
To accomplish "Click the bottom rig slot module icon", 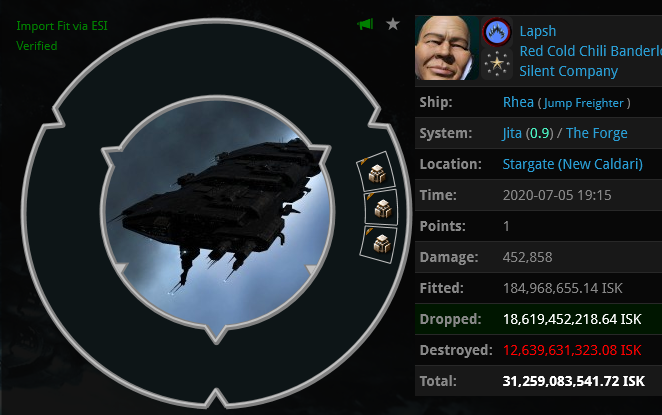I will point(382,244).
